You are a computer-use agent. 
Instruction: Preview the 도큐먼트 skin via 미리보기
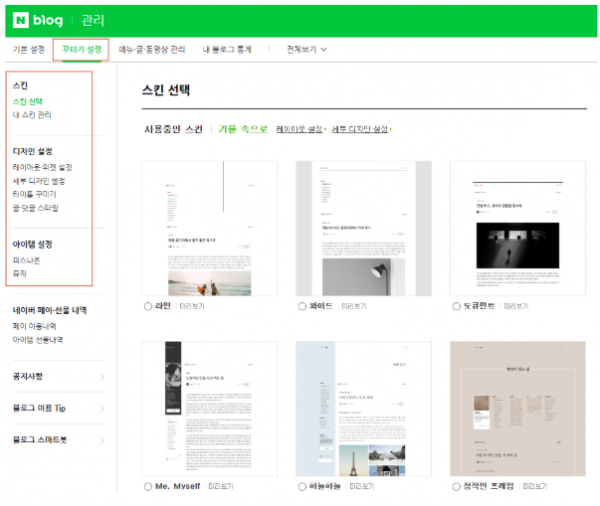516,306
